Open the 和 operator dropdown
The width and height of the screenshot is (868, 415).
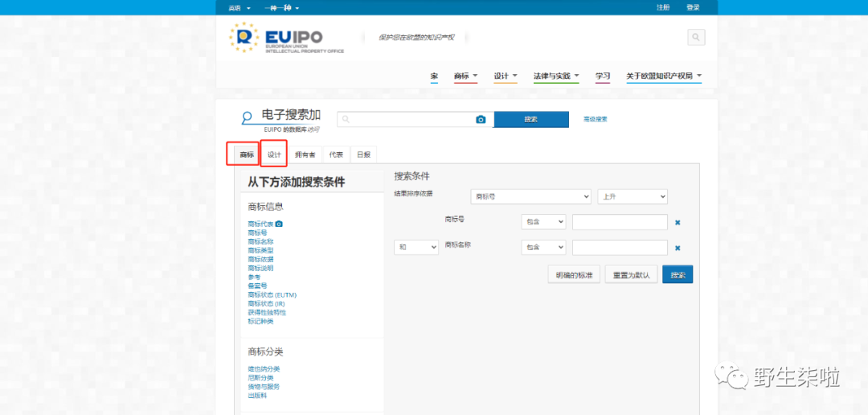pos(416,247)
